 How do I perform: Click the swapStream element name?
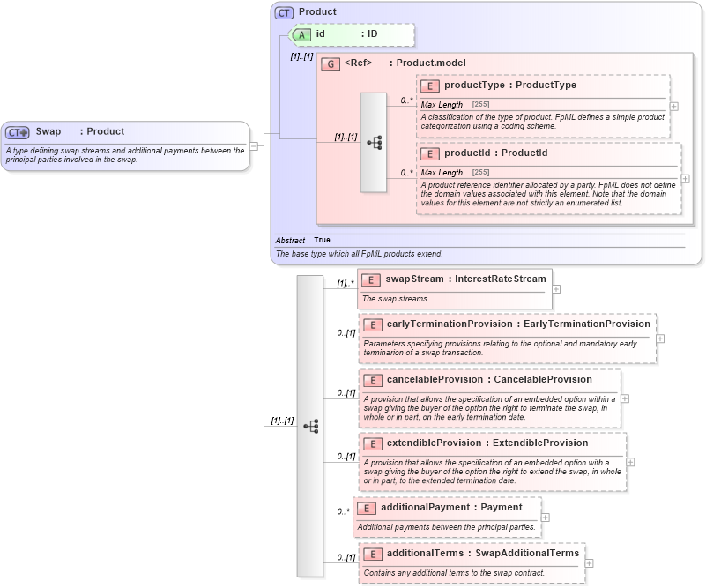tap(414, 279)
